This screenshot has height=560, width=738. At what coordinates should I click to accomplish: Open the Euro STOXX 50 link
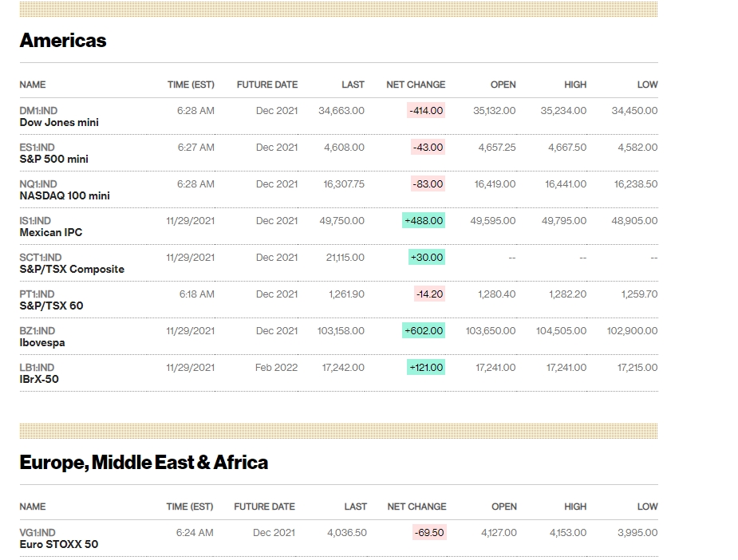tap(59, 545)
